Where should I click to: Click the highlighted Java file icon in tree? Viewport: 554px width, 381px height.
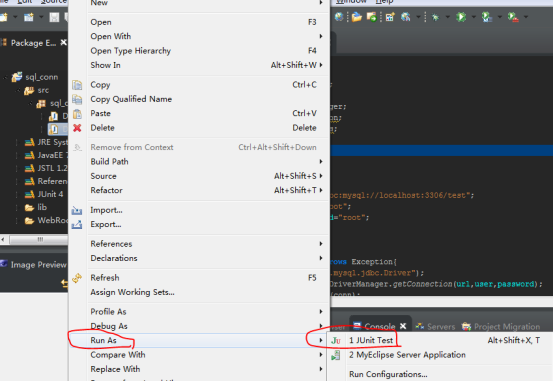pyautogui.click(x=53, y=129)
